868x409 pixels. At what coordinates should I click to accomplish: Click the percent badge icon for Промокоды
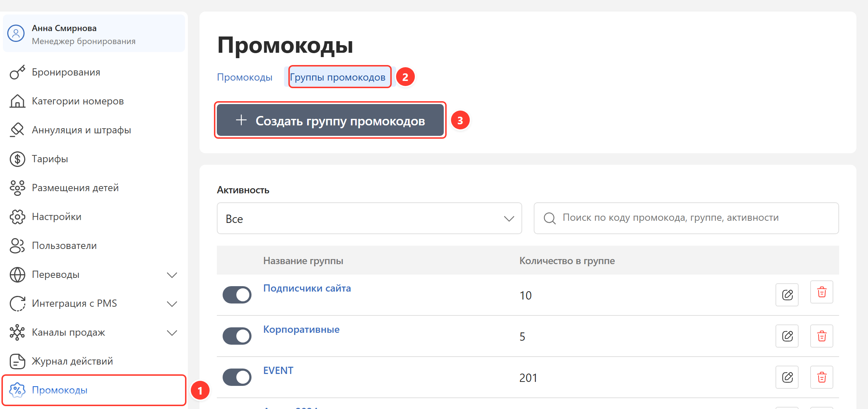tap(17, 390)
